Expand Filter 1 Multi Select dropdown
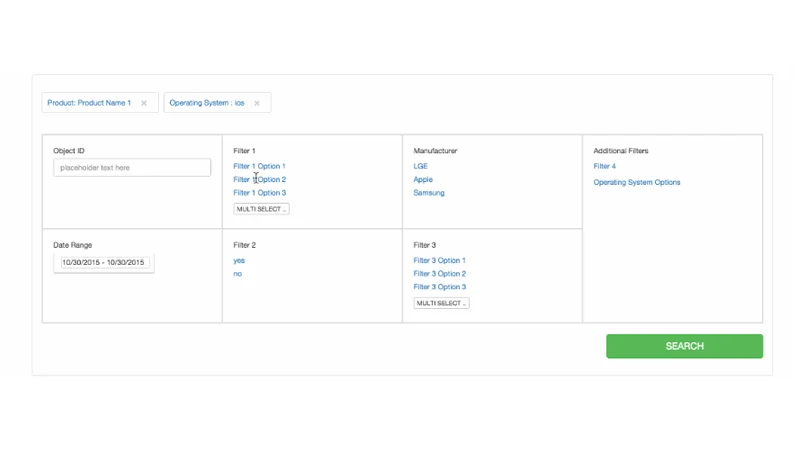 point(261,209)
